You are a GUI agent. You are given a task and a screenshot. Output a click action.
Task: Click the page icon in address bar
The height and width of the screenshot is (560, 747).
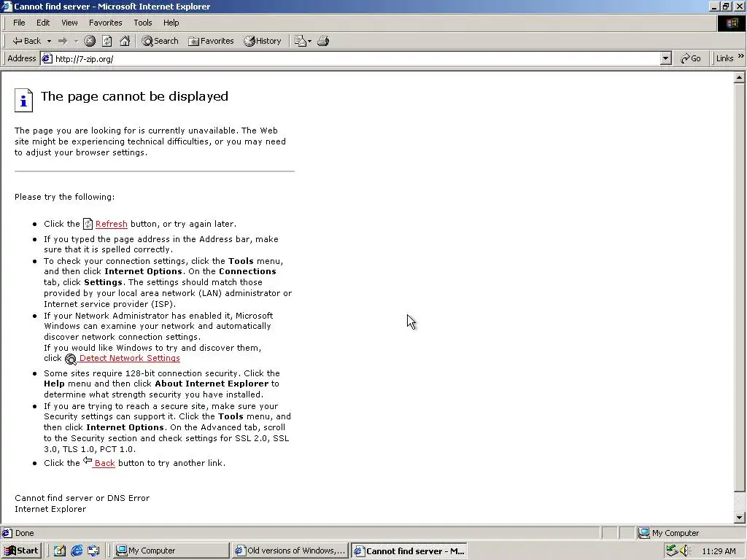tap(47, 58)
